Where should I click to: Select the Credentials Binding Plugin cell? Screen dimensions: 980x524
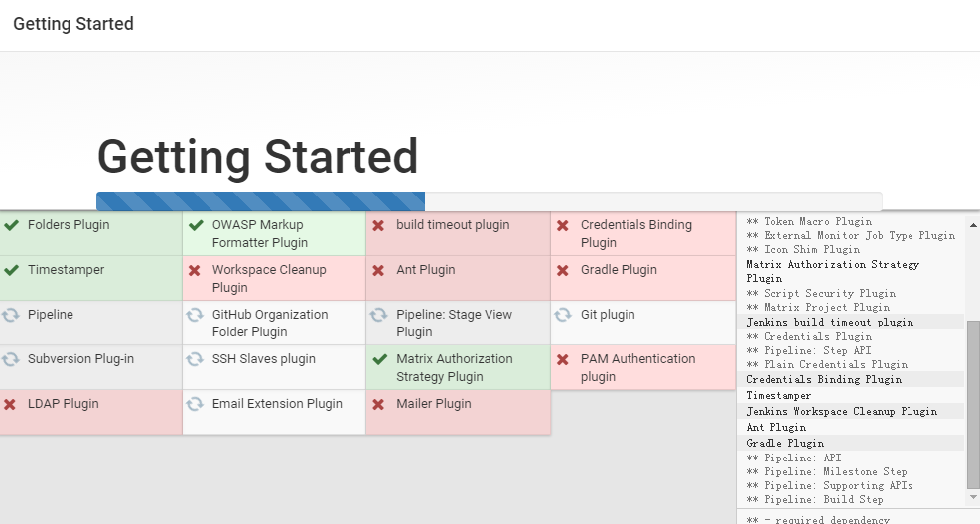click(x=642, y=234)
